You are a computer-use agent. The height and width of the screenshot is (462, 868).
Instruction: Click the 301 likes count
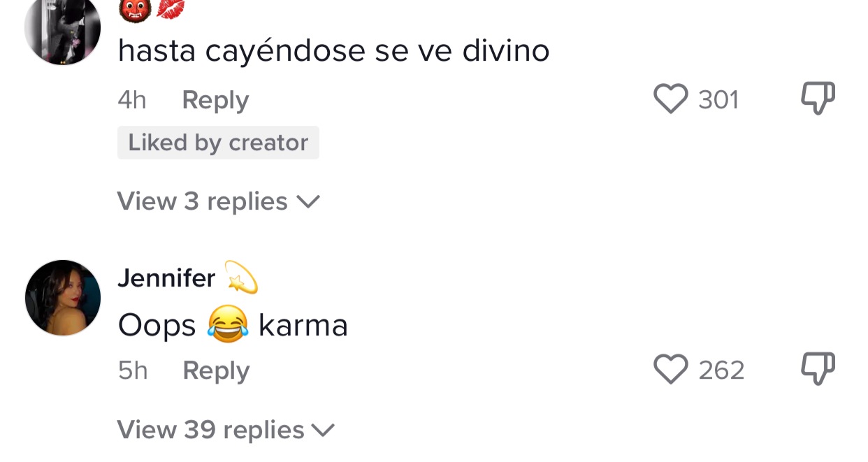pos(718,100)
